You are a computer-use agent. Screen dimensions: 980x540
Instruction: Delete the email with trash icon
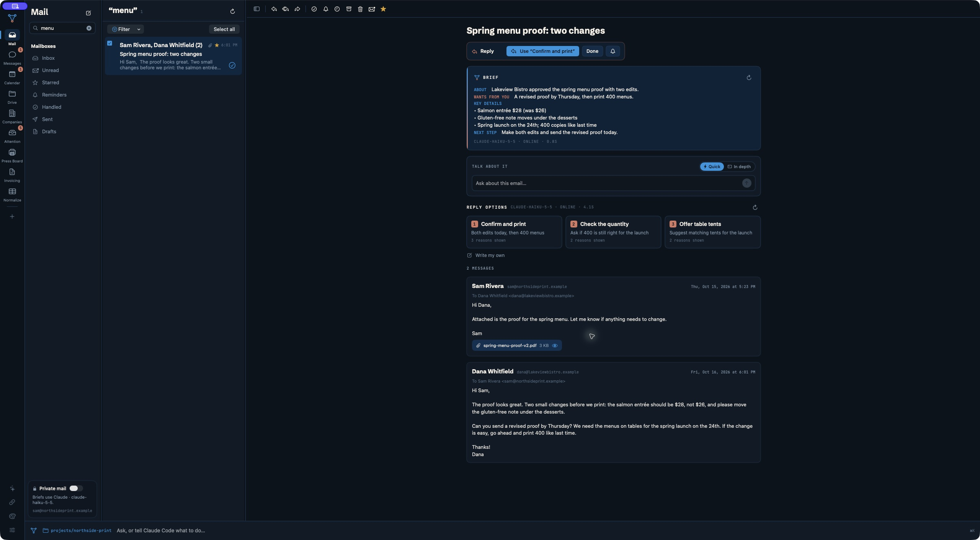pos(360,9)
